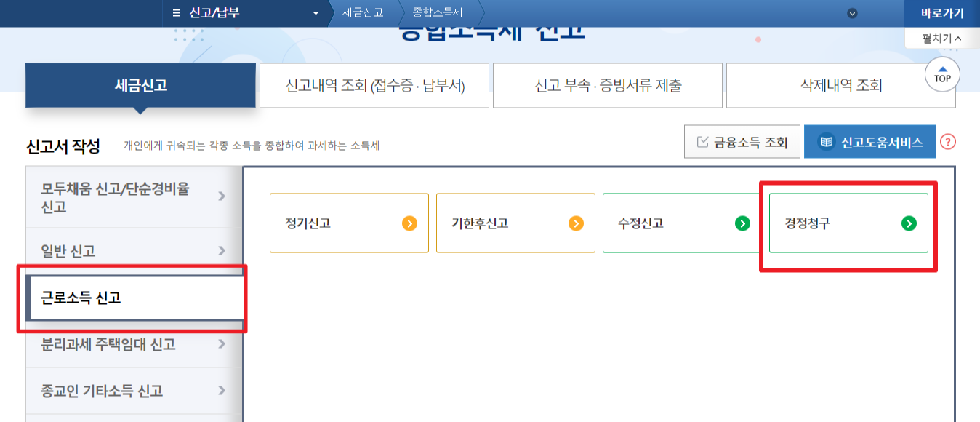Switch to 신고내역 조회 tab
This screenshot has width=980, height=422.
point(372,85)
